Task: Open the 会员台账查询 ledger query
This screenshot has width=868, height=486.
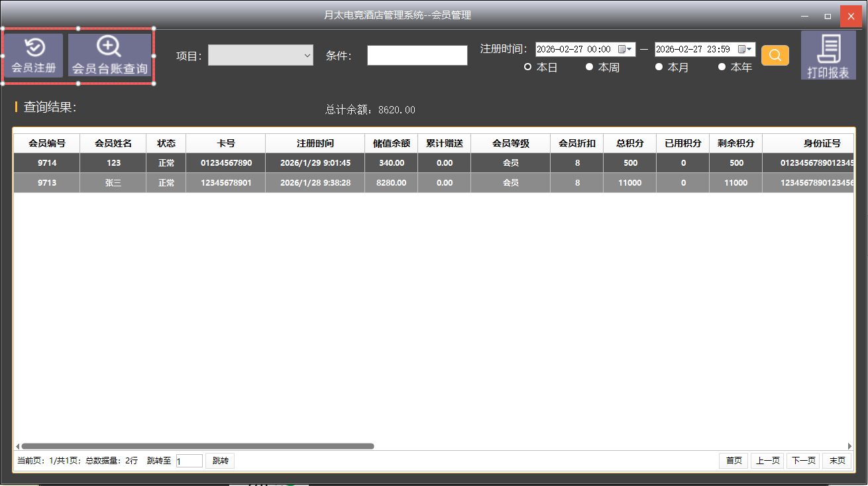Action: pyautogui.click(x=110, y=56)
